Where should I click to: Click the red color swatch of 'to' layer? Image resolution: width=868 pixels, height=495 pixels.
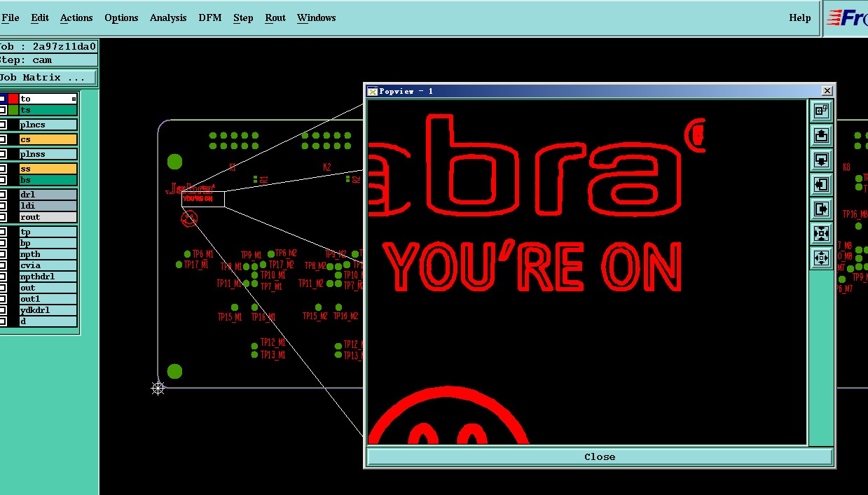[13, 99]
